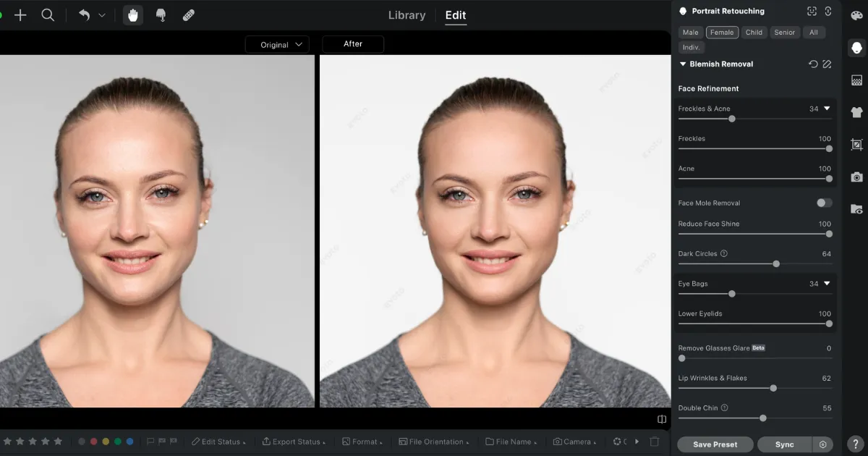Select the Indiv. filter
This screenshot has height=456, width=868.
(692, 48)
